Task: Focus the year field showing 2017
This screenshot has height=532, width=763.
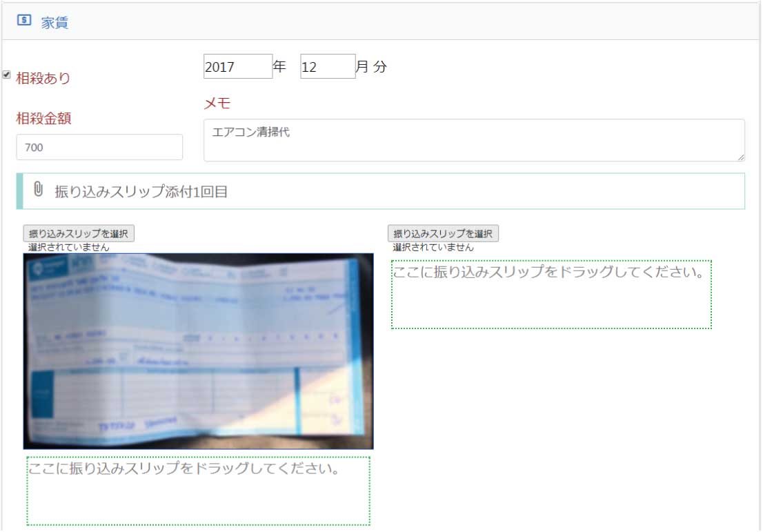Action: click(238, 66)
